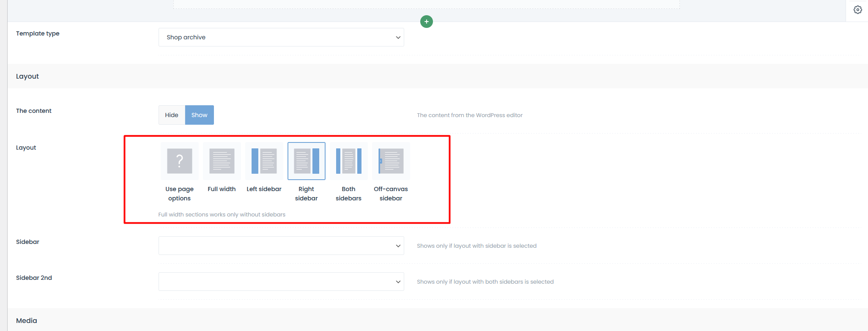868x331 pixels.
Task: Open the settings gear icon
Action: 857,10
